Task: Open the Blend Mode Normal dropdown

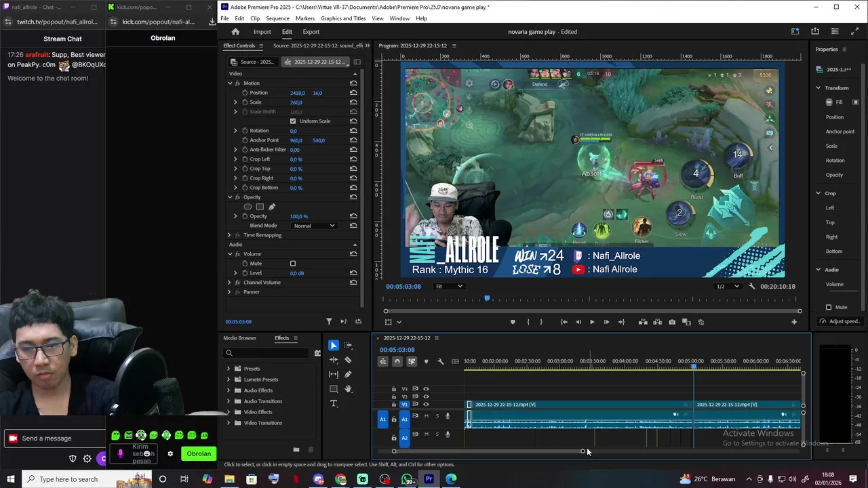Action: click(313, 226)
